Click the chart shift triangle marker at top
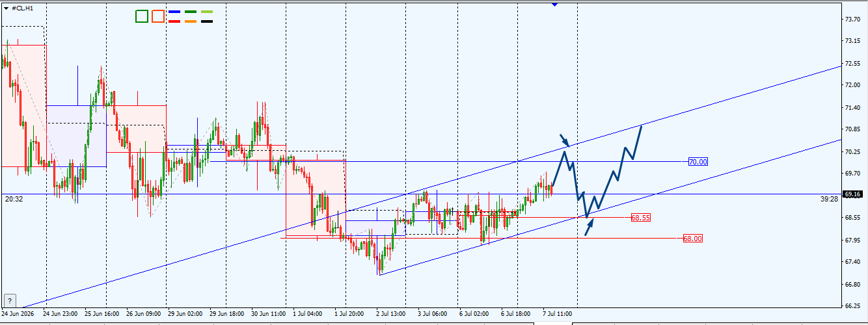 point(554,4)
